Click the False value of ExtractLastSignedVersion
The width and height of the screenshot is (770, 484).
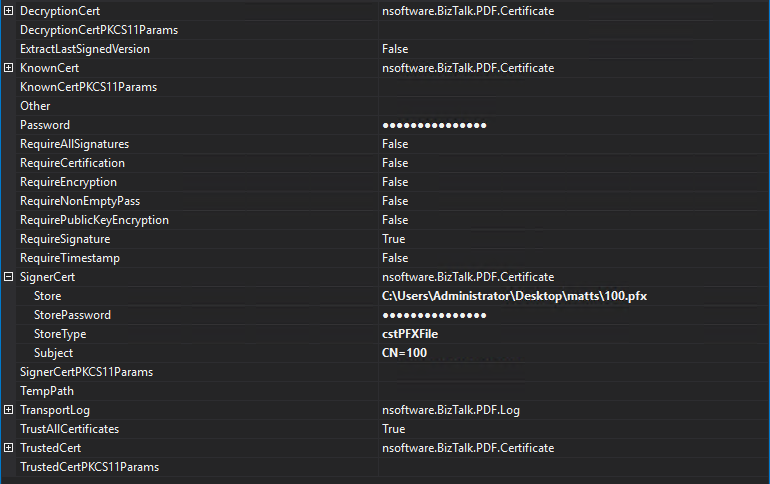point(395,49)
